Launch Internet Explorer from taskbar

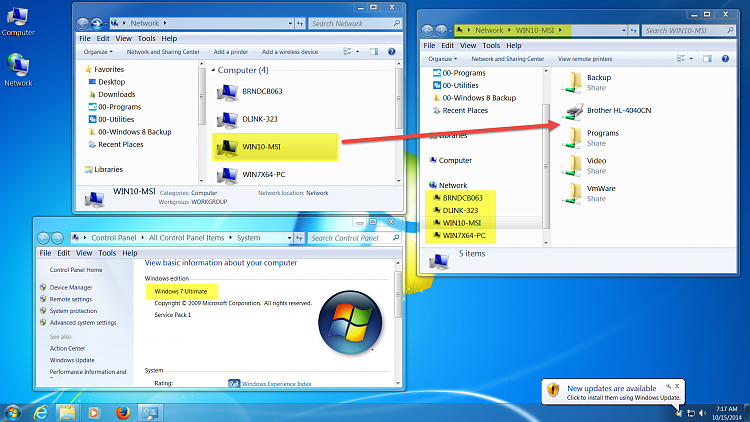click(x=41, y=412)
